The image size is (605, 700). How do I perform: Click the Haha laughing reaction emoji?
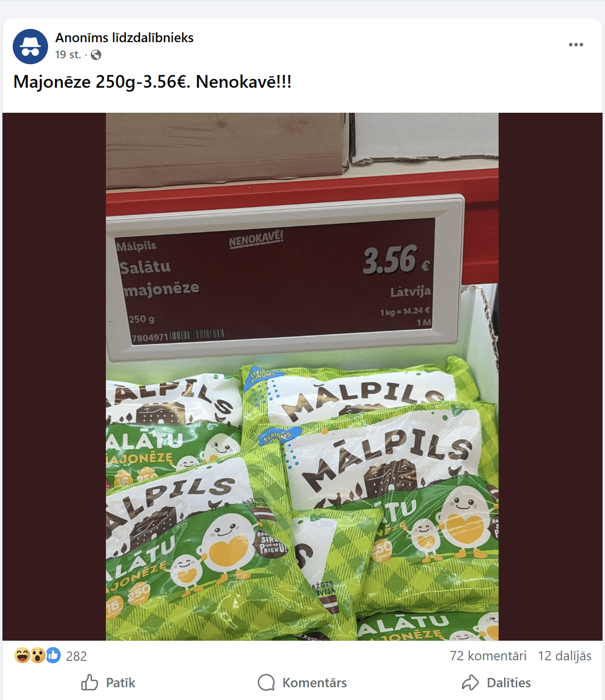point(22,655)
